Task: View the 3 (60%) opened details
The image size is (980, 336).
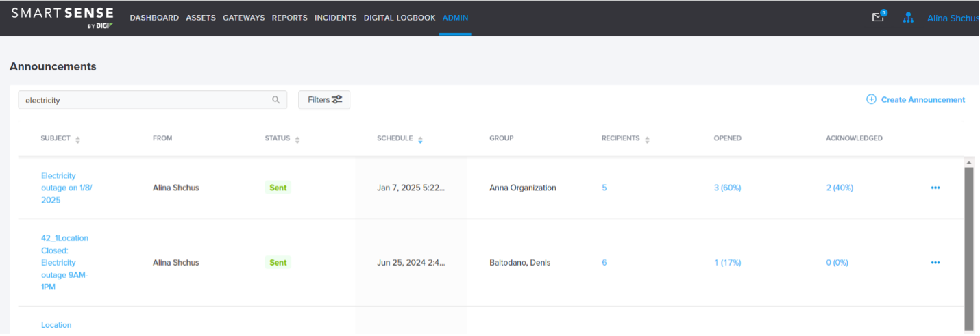Action: pos(727,188)
